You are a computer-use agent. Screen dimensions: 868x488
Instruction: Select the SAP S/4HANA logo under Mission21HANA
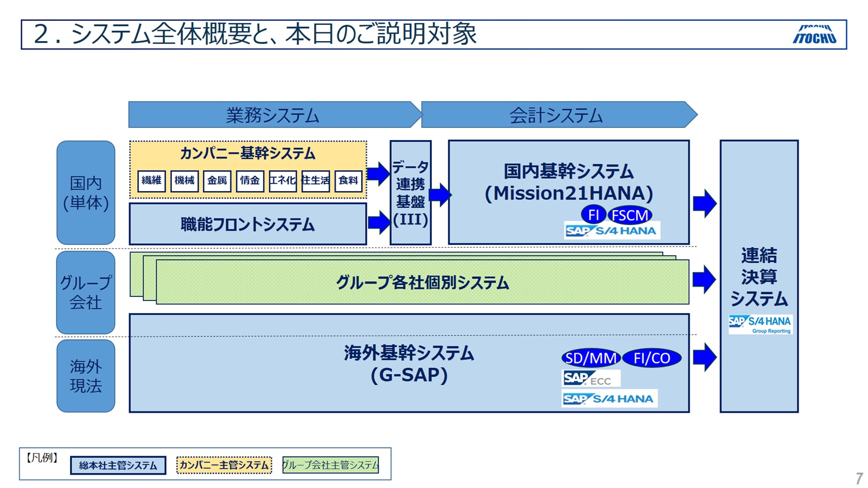[x=612, y=230]
